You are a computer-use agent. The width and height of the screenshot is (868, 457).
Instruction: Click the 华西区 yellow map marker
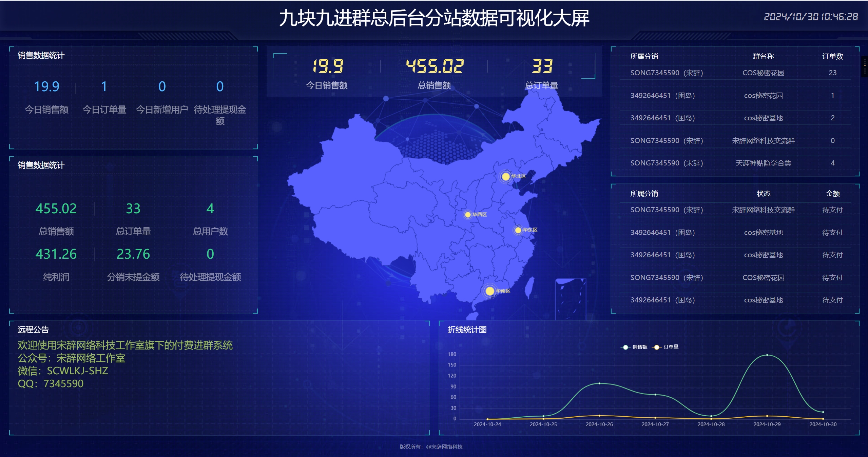(468, 215)
